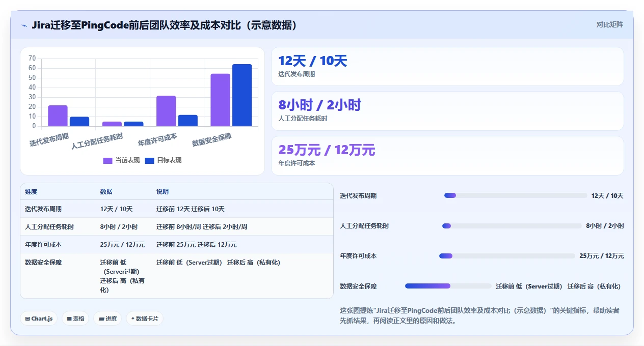644x346 pixels.
Task: Click the 对比矩阵 label in the header
Action: pyautogui.click(x=609, y=24)
